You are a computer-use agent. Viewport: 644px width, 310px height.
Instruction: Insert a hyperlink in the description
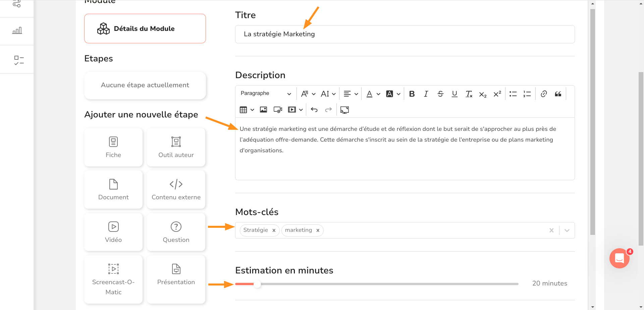(x=544, y=94)
